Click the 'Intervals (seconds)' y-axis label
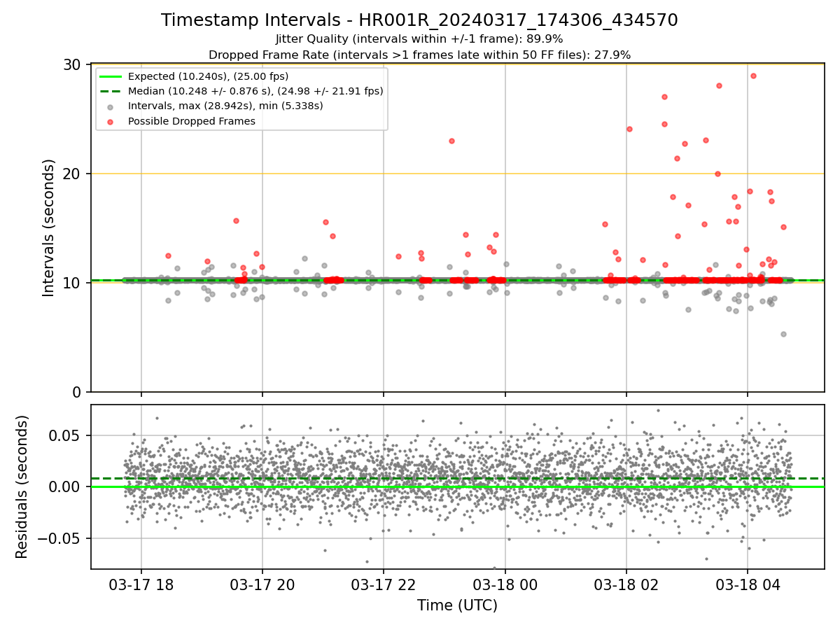 point(49,227)
